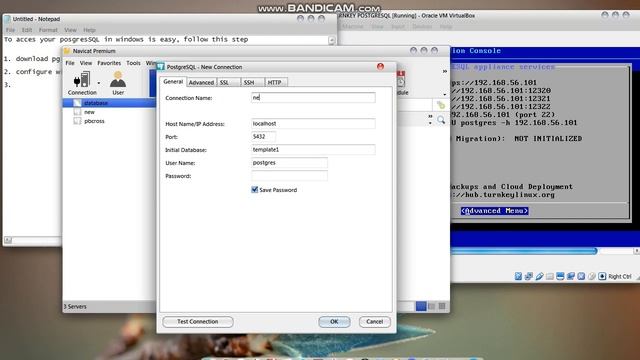The width and height of the screenshot is (640, 360).
Task: Switch to the SSL tab
Action: [x=229, y=82]
